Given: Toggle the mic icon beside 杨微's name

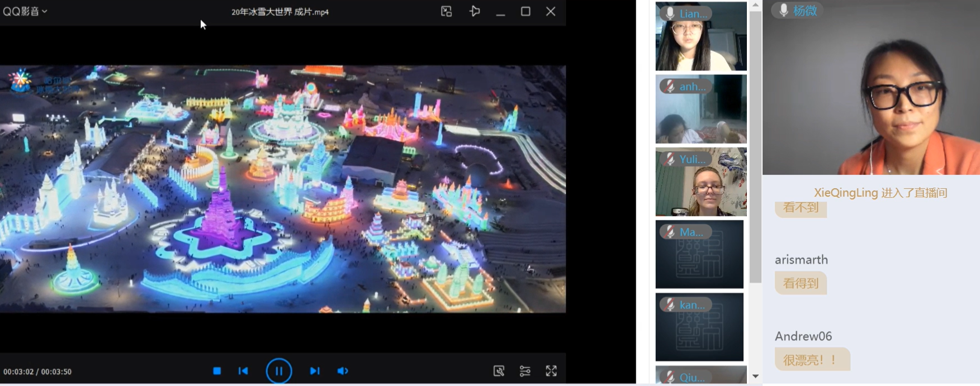Looking at the screenshot, I should point(784,11).
